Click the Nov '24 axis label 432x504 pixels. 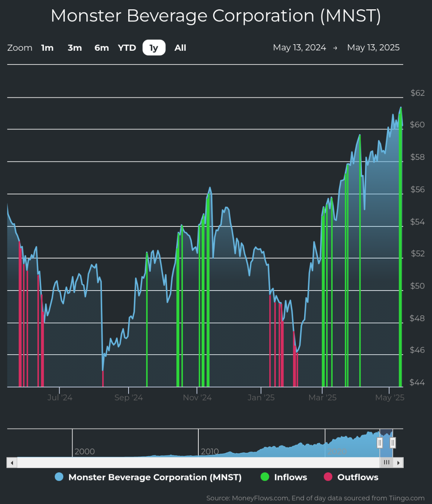tap(197, 398)
